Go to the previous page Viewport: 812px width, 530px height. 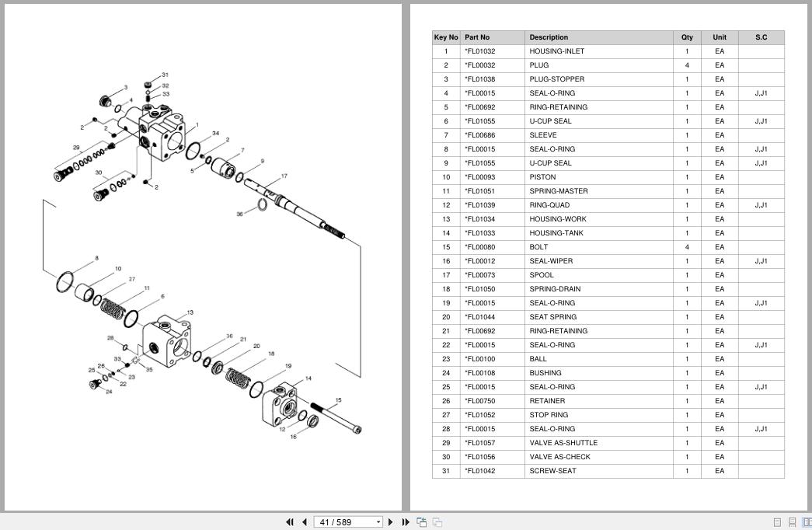[x=305, y=522]
